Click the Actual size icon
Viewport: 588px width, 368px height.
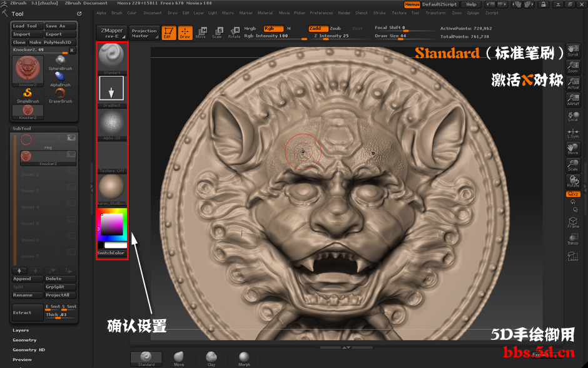[573, 83]
